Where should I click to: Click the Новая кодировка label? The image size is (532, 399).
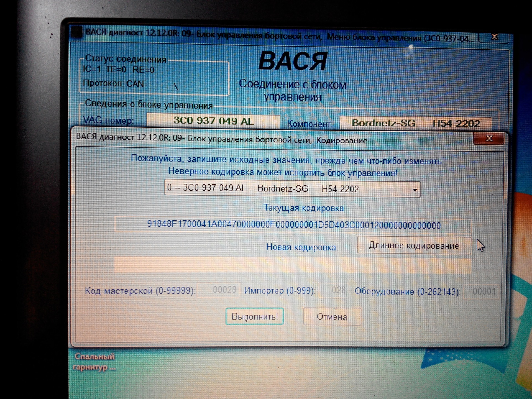tap(302, 247)
